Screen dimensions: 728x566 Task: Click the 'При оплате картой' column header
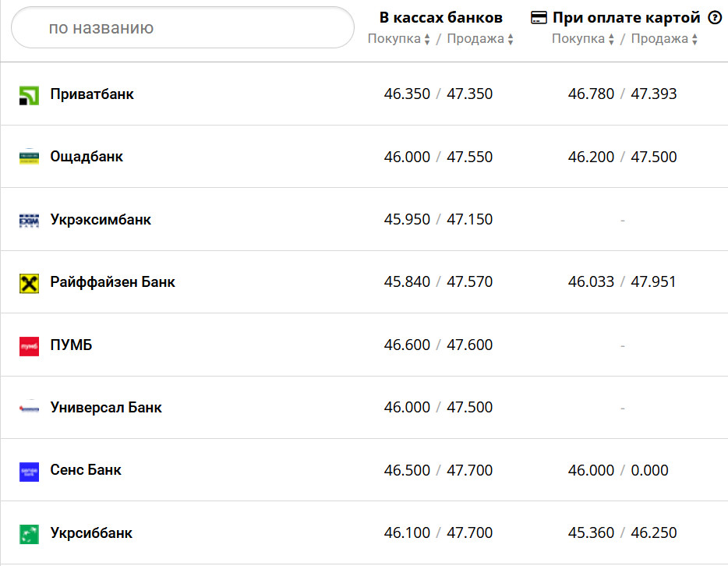(626, 17)
